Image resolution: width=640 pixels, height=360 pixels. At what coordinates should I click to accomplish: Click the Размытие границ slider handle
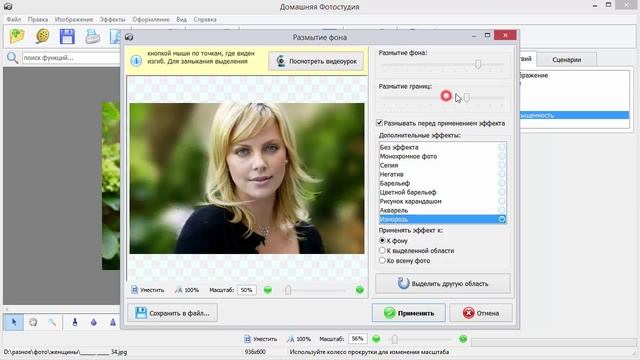coord(467,97)
